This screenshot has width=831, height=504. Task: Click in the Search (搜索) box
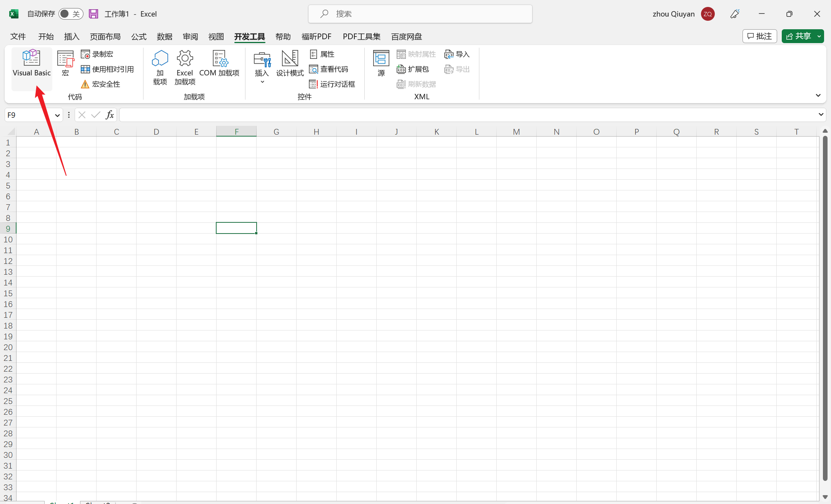click(x=420, y=14)
